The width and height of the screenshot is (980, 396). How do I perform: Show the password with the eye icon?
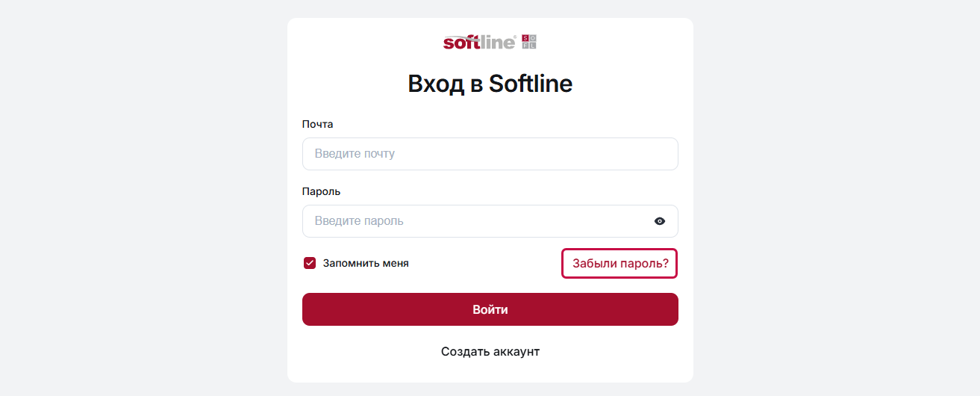[660, 221]
